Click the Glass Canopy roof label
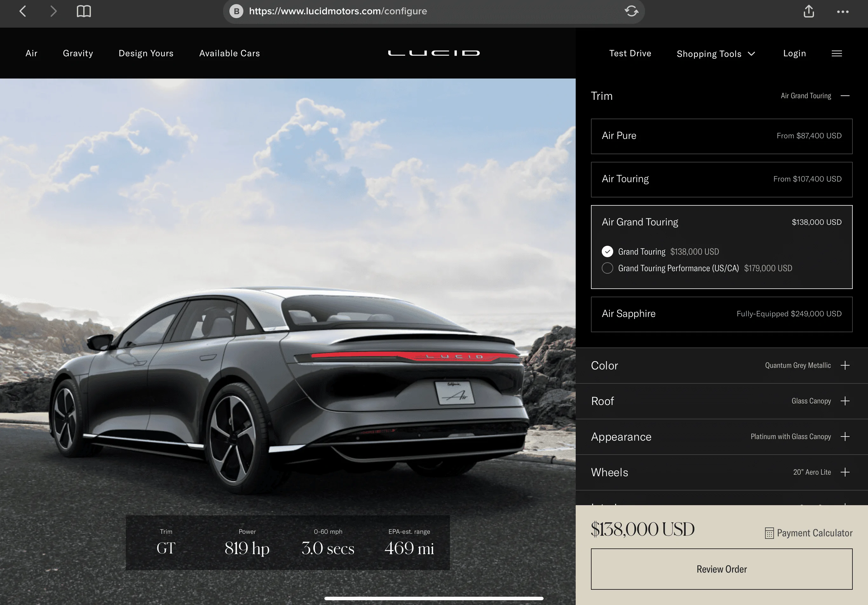The width and height of the screenshot is (868, 605). pos(811,401)
